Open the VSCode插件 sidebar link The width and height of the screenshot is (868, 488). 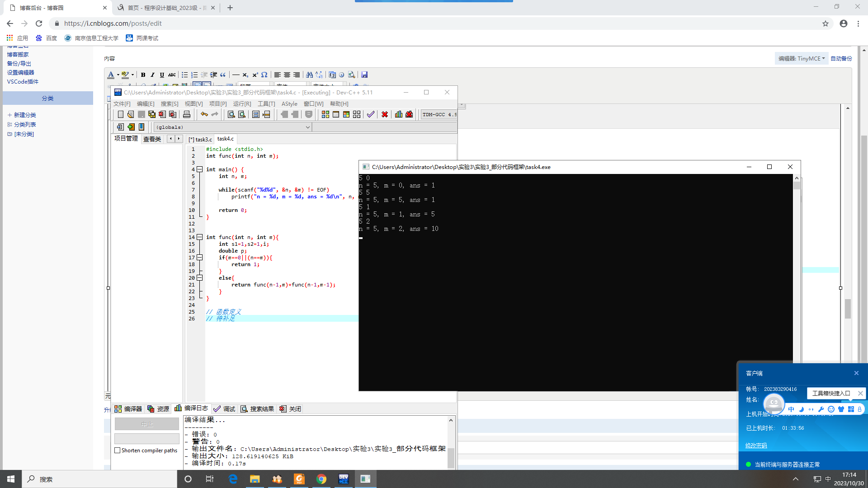pos(23,82)
